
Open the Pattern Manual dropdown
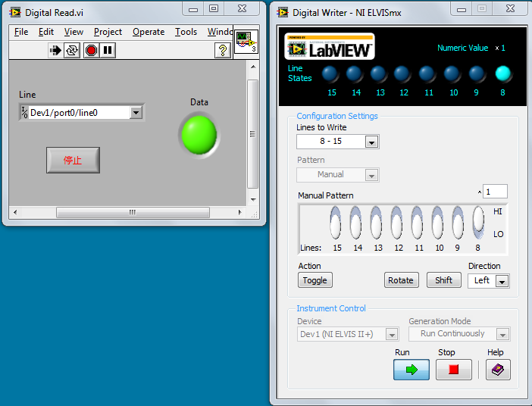click(x=372, y=176)
